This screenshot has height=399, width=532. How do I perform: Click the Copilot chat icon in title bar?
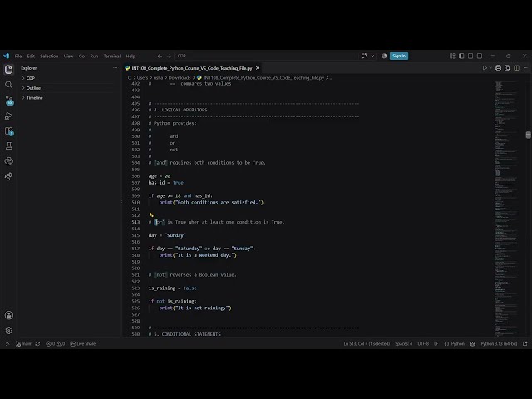364,56
